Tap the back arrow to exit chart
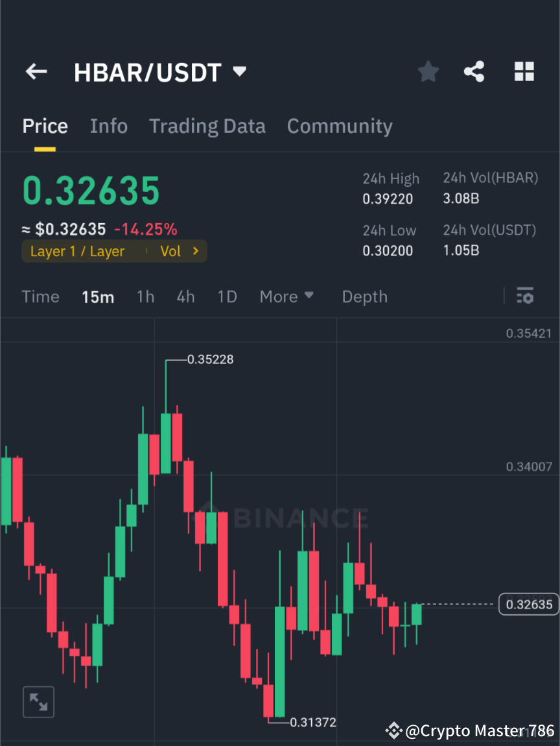This screenshot has width=560, height=746. click(x=36, y=71)
